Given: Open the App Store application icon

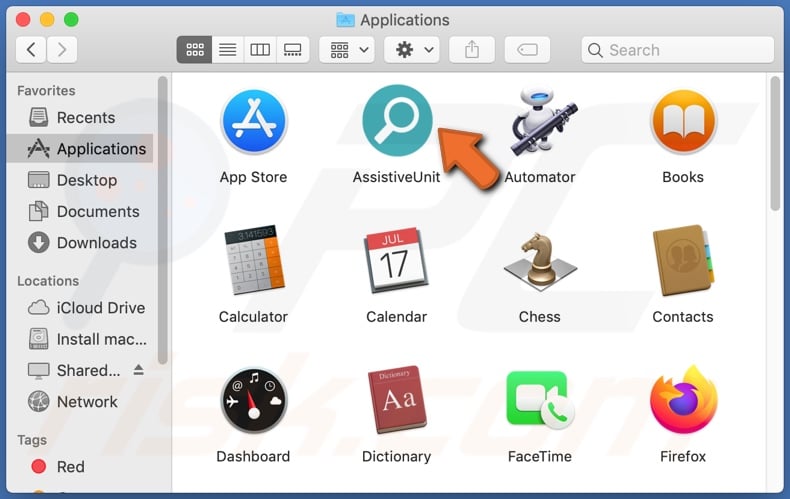Looking at the screenshot, I should click(x=253, y=121).
